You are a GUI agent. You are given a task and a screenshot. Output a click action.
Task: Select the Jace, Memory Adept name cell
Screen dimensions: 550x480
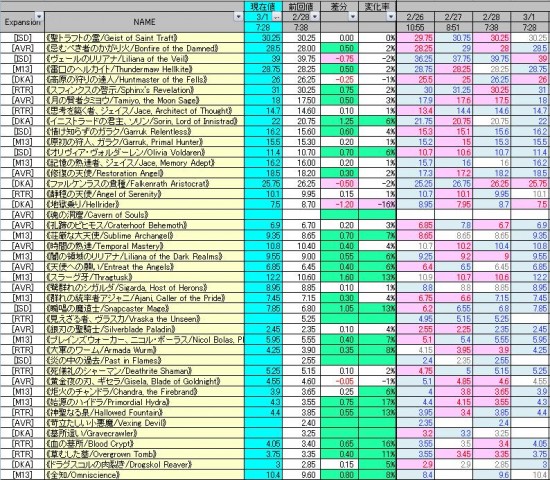[144, 163]
